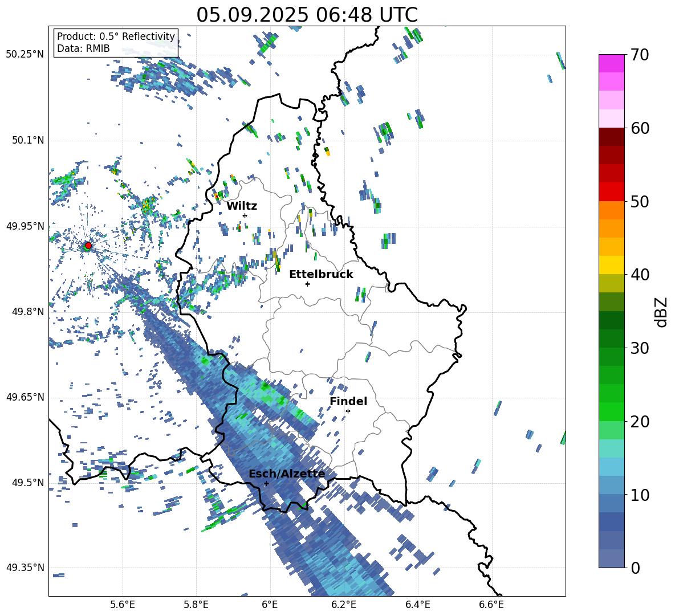The height and width of the screenshot is (616, 675).
Task: Click the orange colorbar segment just below 50
Action: click(x=612, y=210)
